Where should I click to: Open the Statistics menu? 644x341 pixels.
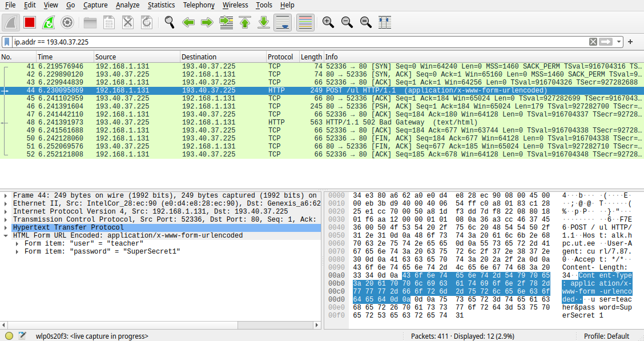click(162, 5)
